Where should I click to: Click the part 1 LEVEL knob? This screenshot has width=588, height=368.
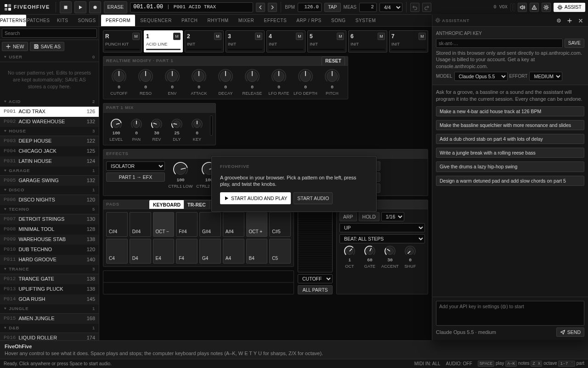coord(116,124)
